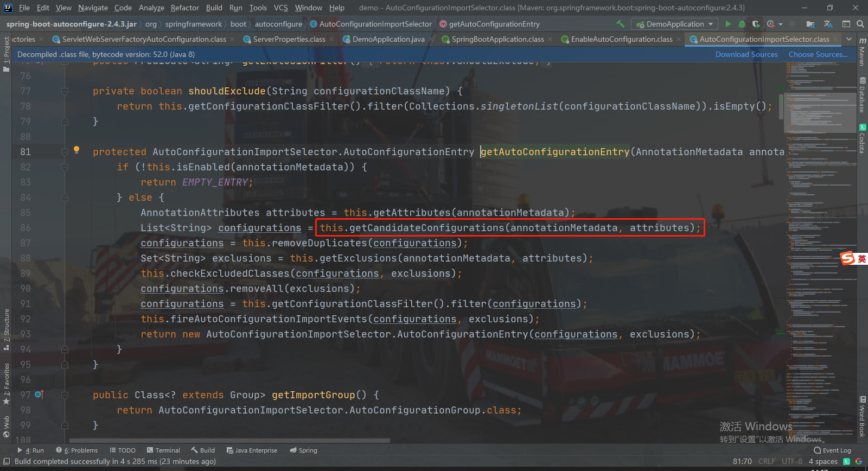868x471 pixels.
Task: Click the Choose Sources... link
Action: point(818,54)
